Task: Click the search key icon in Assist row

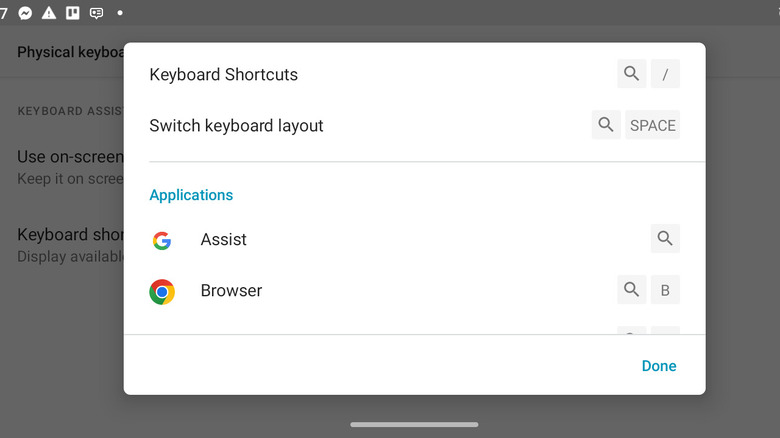Action: (665, 239)
